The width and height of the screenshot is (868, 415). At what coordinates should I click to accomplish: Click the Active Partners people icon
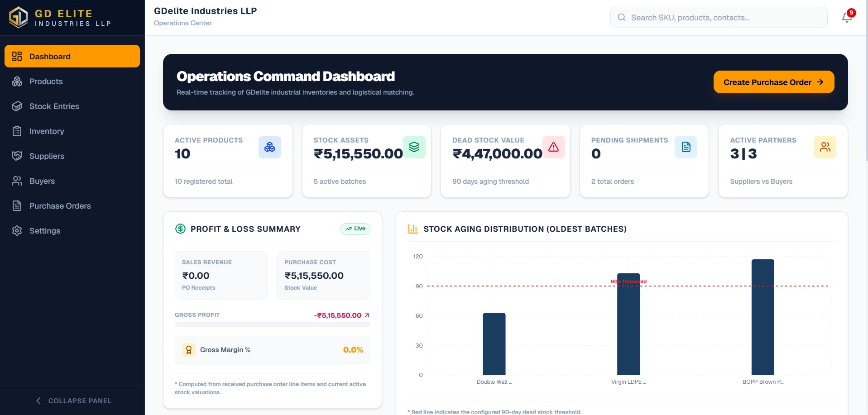click(x=825, y=147)
